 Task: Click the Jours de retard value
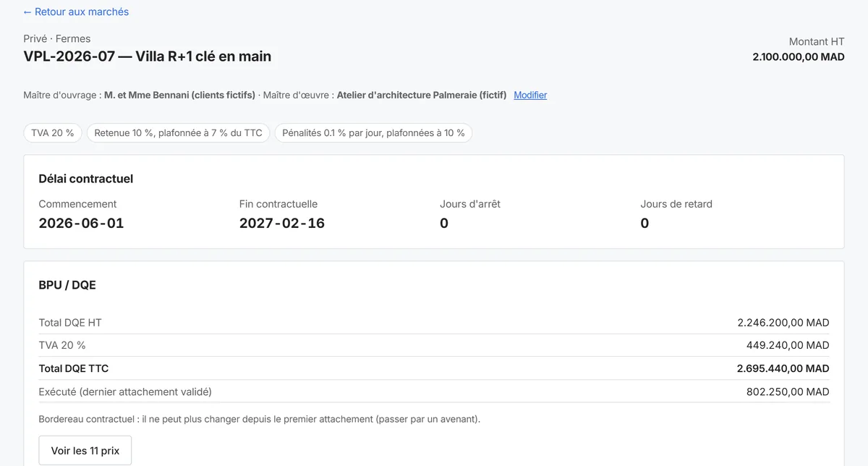tap(644, 223)
